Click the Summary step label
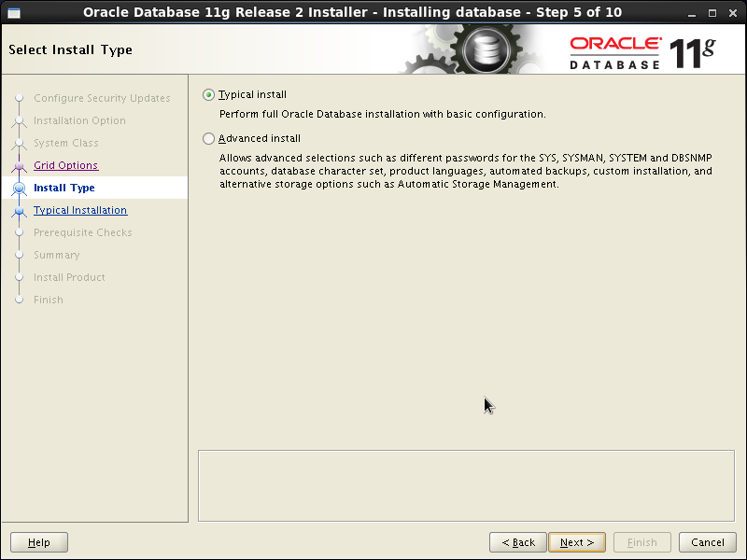Screen dimensions: 747x560 point(57,255)
